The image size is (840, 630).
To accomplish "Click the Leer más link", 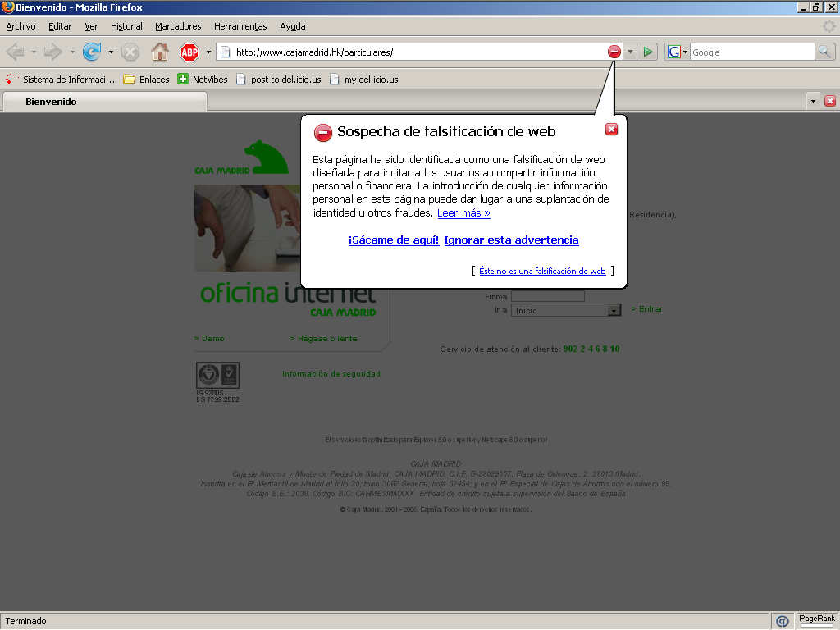I will point(463,213).
